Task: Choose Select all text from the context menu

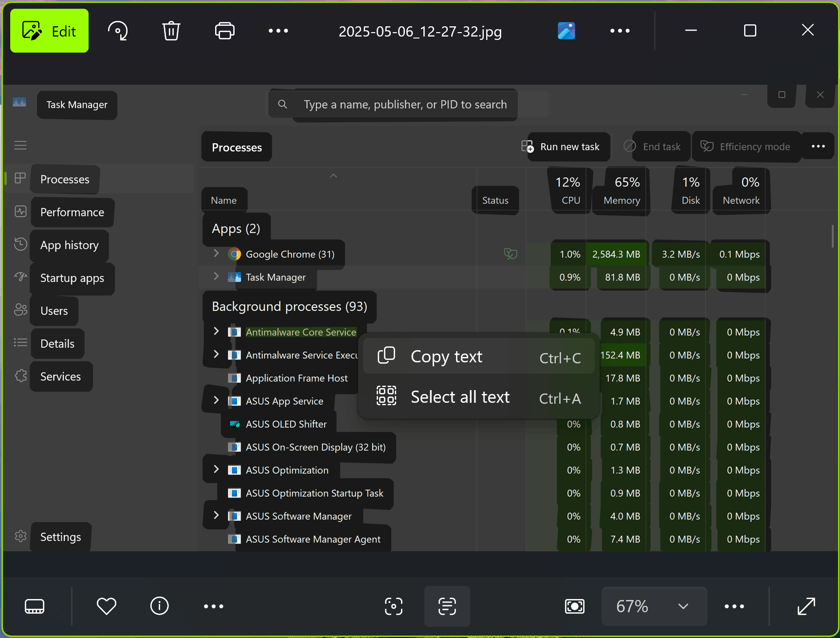Action: (479, 397)
